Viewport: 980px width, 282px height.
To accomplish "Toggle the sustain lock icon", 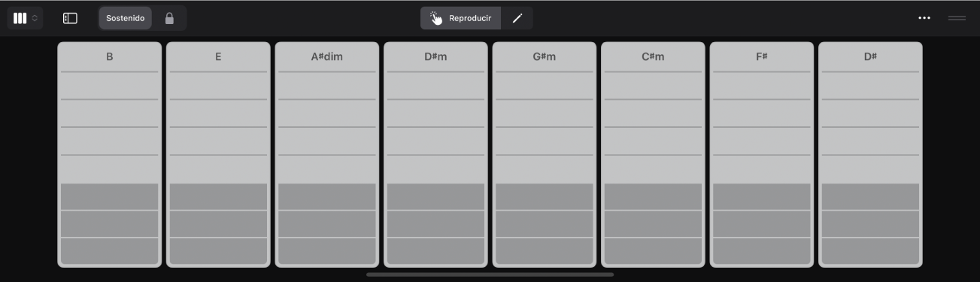I will point(169,18).
